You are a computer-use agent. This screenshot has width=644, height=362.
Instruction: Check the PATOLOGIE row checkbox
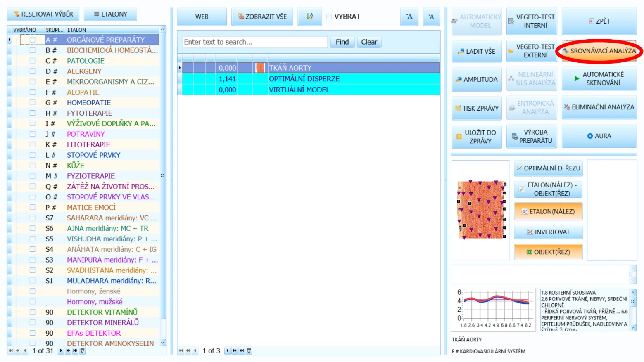pyautogui.click(x=32, y=61)
